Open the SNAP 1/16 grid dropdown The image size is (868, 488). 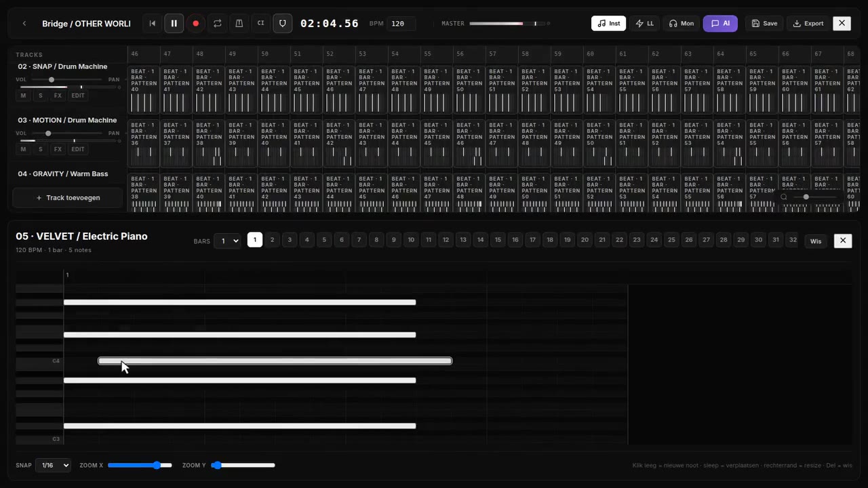click(53, 465)
